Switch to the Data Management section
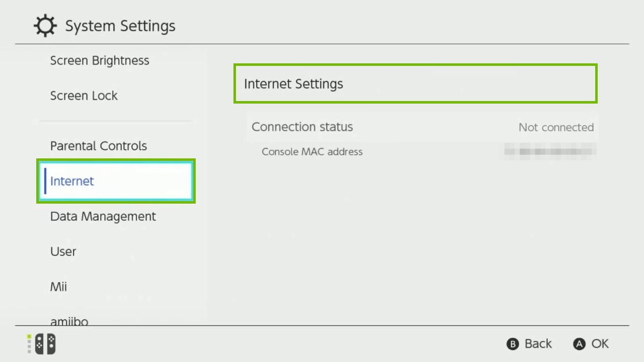The image size is (644, 362). click(x=103, y=216)
